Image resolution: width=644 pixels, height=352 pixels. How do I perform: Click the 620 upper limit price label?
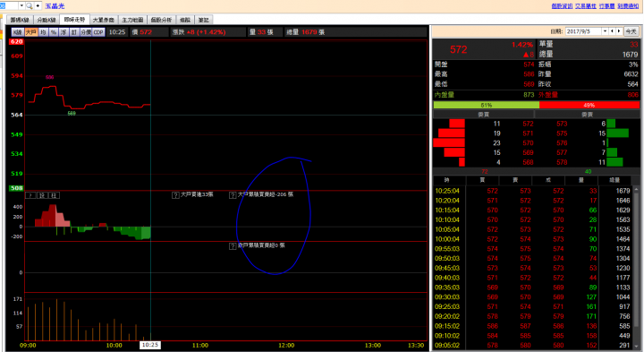pyautogui.click(x=16, y=41)
